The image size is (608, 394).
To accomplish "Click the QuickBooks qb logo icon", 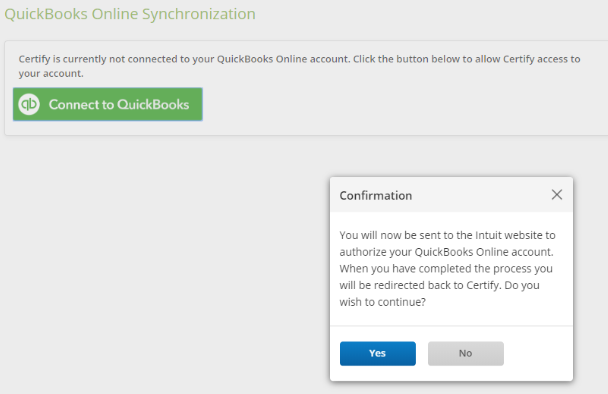I will (x=29, y=104).
